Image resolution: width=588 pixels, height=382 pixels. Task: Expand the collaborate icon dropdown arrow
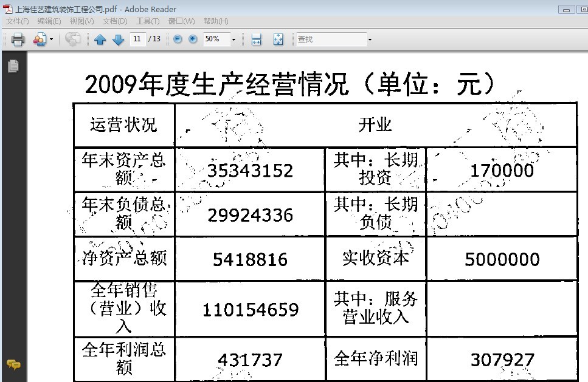pyautogui.click(x=52, y=39)
